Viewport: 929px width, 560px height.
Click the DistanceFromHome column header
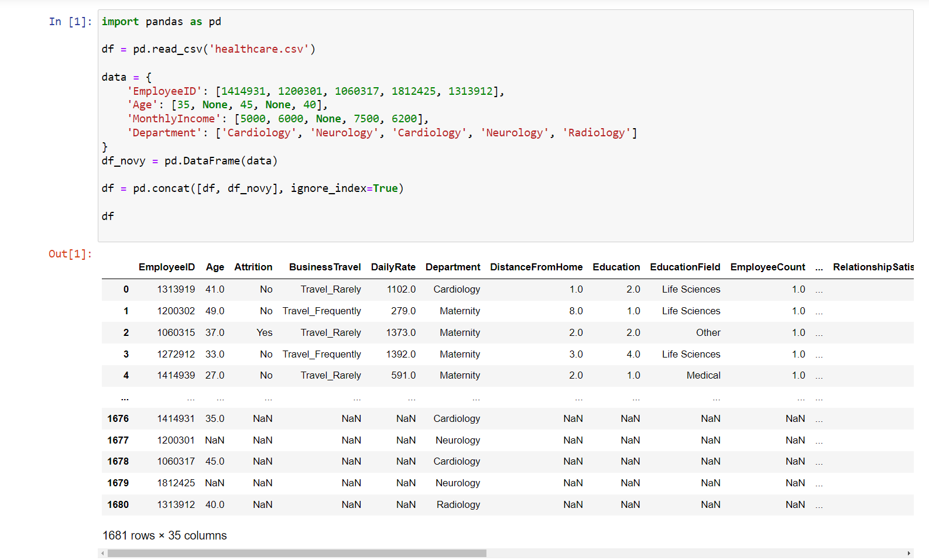tap(536, 267)
